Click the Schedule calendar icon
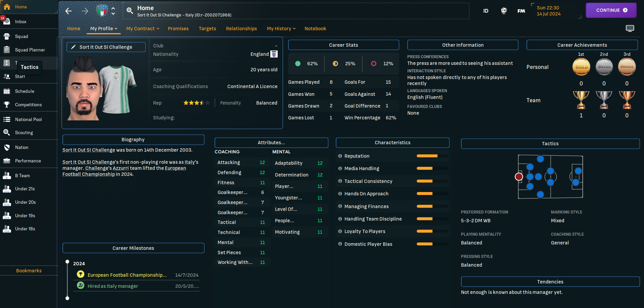The width and height of the screenshot is (644, 308). 7,91
